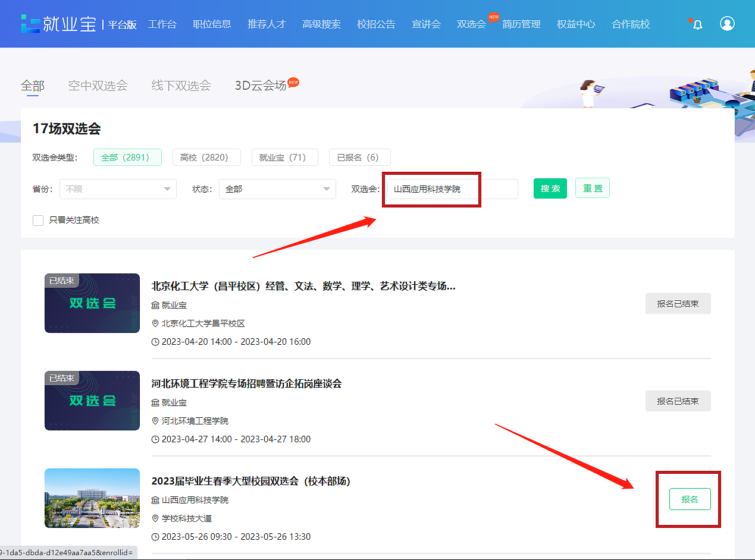Filter by 就业宝（71）type
This screenshot has height=560, width=755.
[285, 158]
